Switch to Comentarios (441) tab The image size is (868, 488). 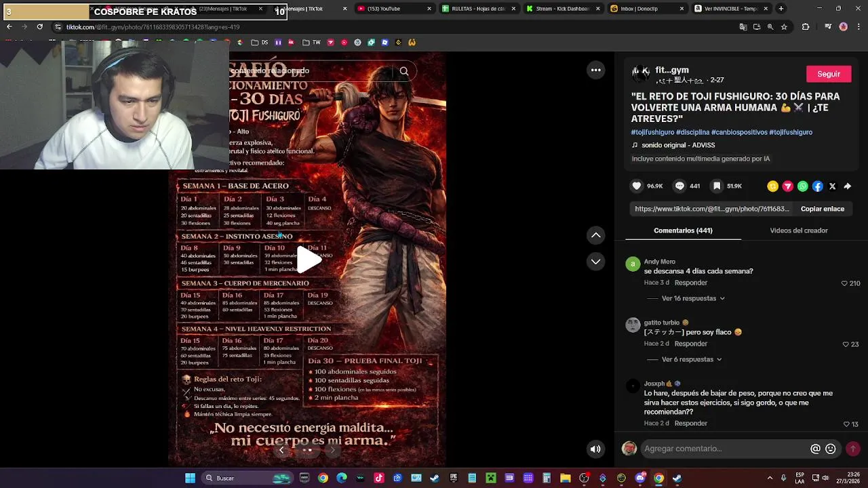pos(683,230)
